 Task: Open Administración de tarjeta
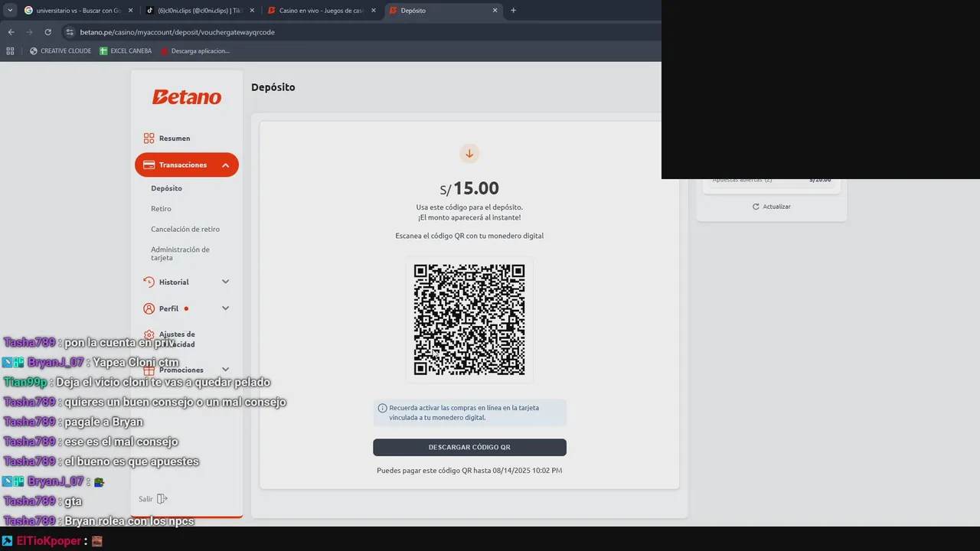pyautogui.click(x=180, y=253)
